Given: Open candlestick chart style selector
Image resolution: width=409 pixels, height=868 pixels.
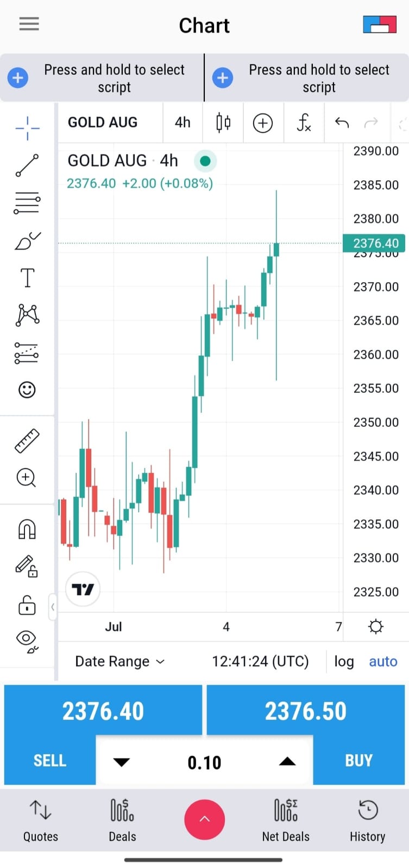Looking at the screenshot, I should tap(223, 123).
